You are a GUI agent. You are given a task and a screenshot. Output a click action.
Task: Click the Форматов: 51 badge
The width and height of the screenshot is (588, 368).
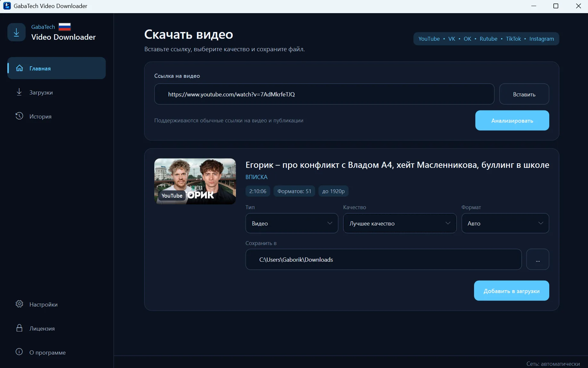click(294, 191)
